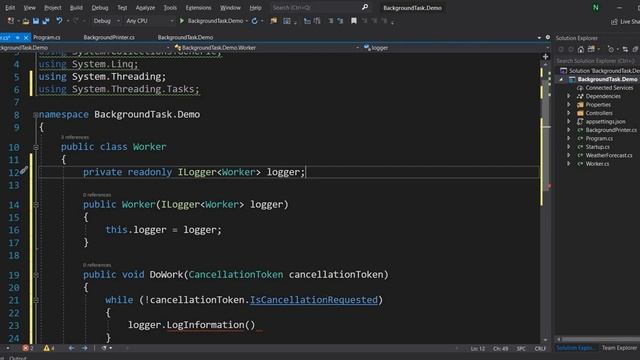Click the Open File folder icon
Screen dimensions: 640x360
[x=25, y=21]
